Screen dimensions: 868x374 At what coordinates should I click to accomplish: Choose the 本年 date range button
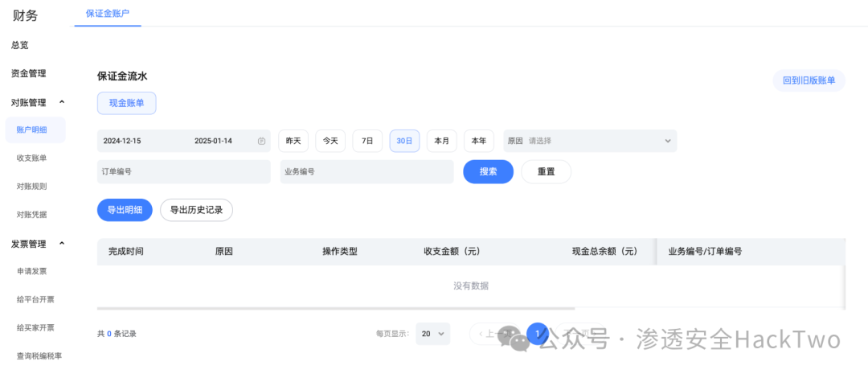click(x=479, y=141)
